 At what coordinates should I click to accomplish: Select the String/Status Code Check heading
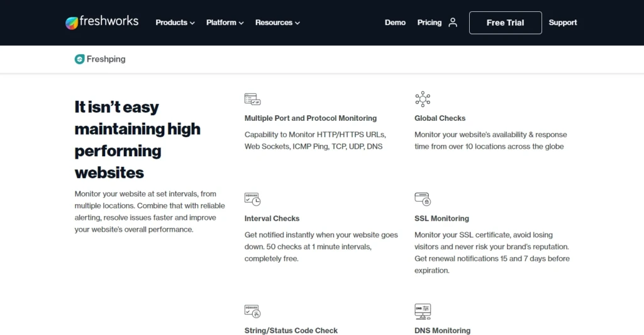[x=291, y=331]
